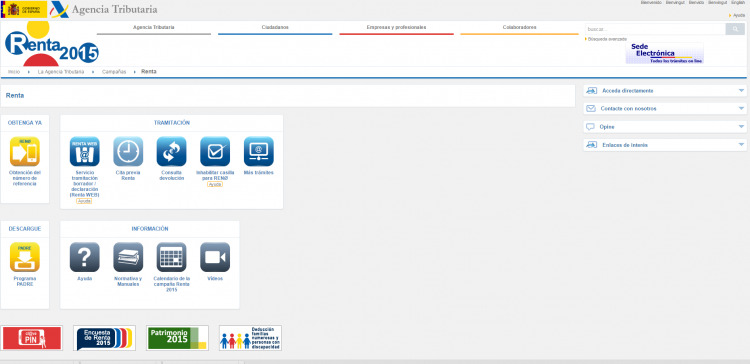Open the Ayuda question mark icon
Screen dimensions: 750x364
coord(85,257)
